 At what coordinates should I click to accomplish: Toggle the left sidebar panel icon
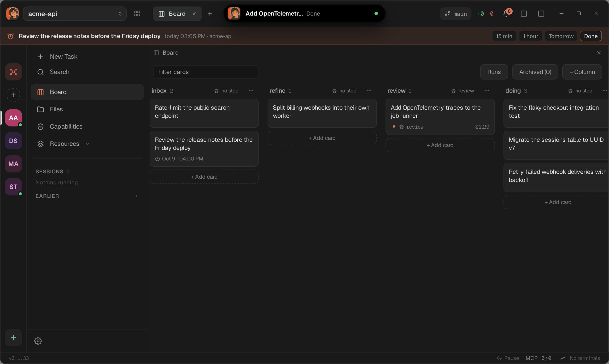524,13
